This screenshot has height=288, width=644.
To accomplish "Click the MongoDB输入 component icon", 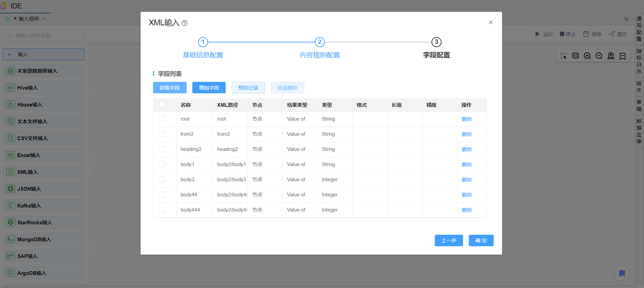I will [x=11, y=239].
